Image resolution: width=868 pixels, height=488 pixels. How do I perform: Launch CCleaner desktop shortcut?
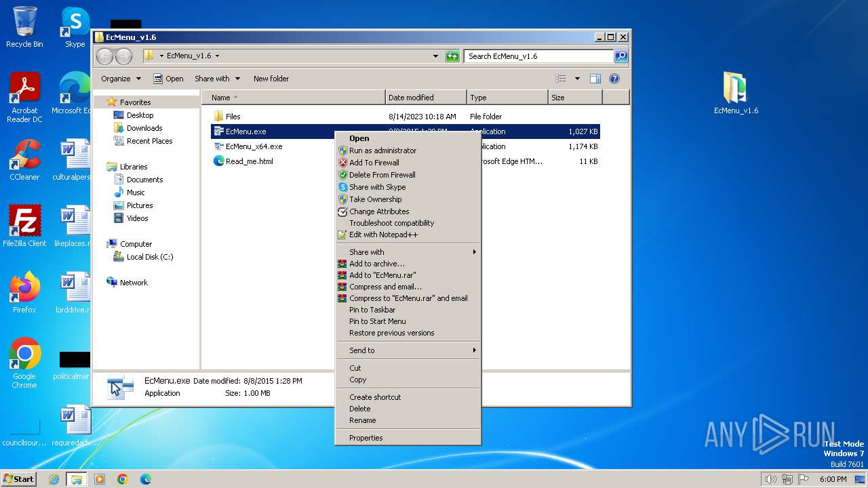coord(24,160)
